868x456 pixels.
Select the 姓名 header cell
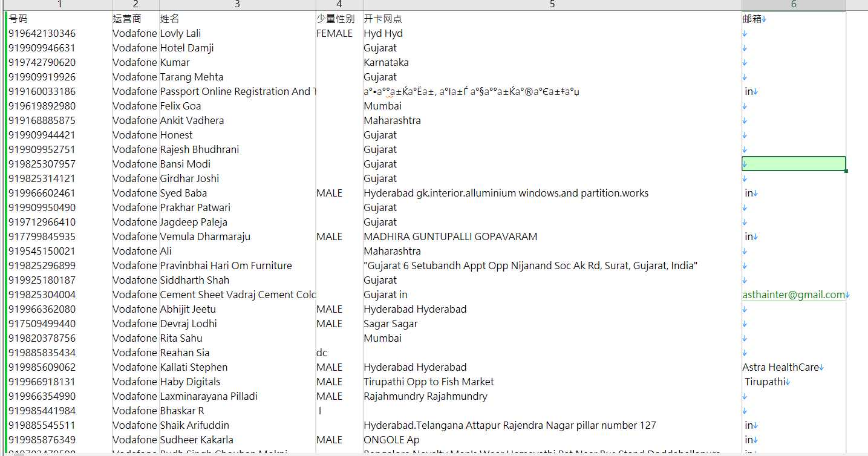[237, 19]
